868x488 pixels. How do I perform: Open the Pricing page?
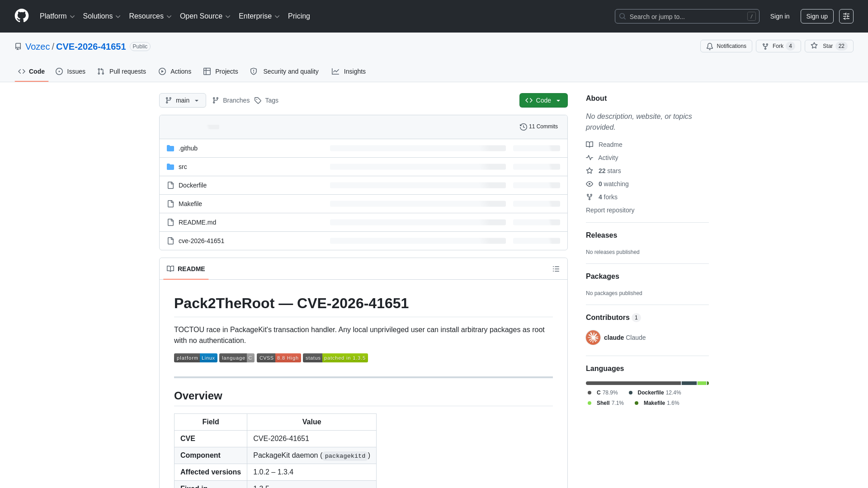[299, 16]
